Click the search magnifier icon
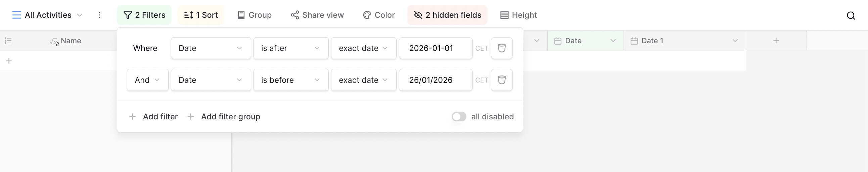Image resolution: width=868 pixels, height=172 pixels. point(851,15)
